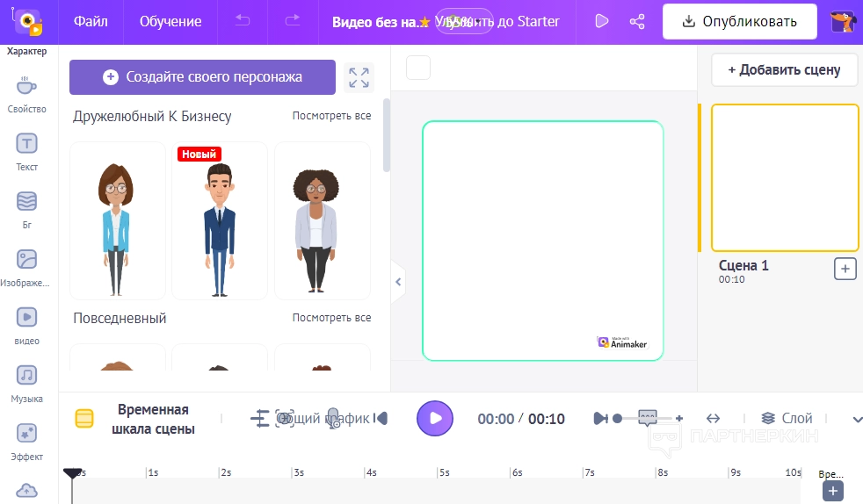This screenshot has height=504, width=863.
Task: View all Дружелюбный К Бизнесу characters
Action: click(x=331, y=116)
